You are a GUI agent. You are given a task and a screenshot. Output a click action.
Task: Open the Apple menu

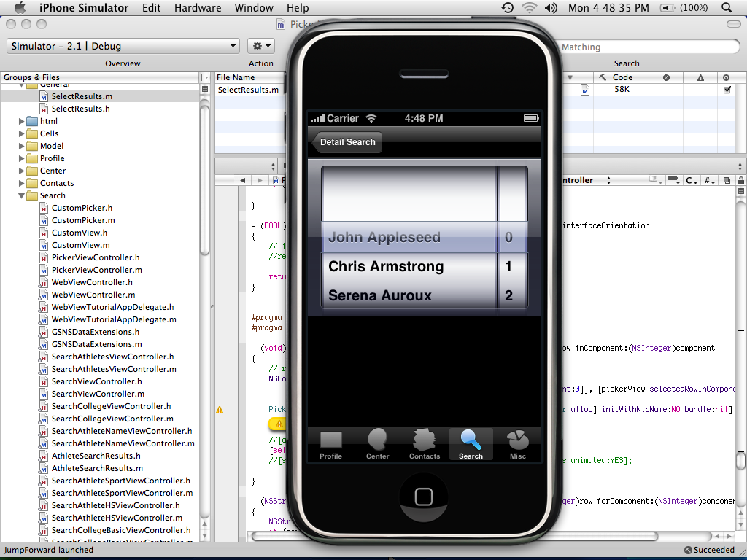pyautogui.click(x=20, y=7)
